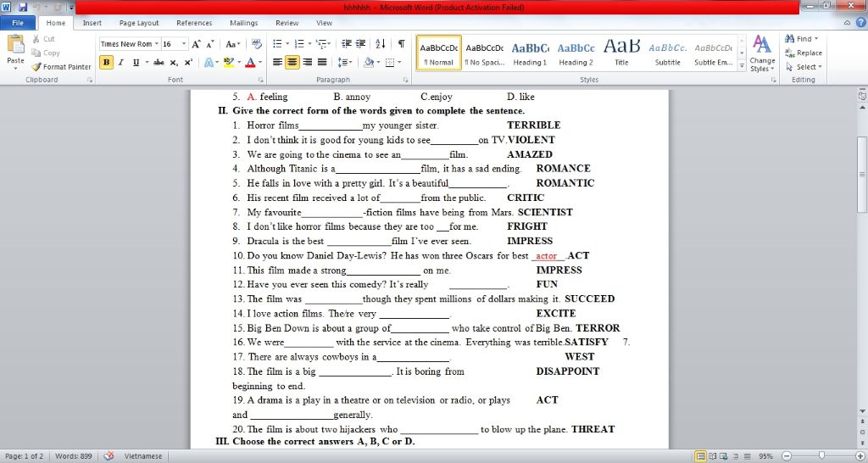868x463 pixels.
Task: Apply the No Spacing style
Action: [484, 53]
